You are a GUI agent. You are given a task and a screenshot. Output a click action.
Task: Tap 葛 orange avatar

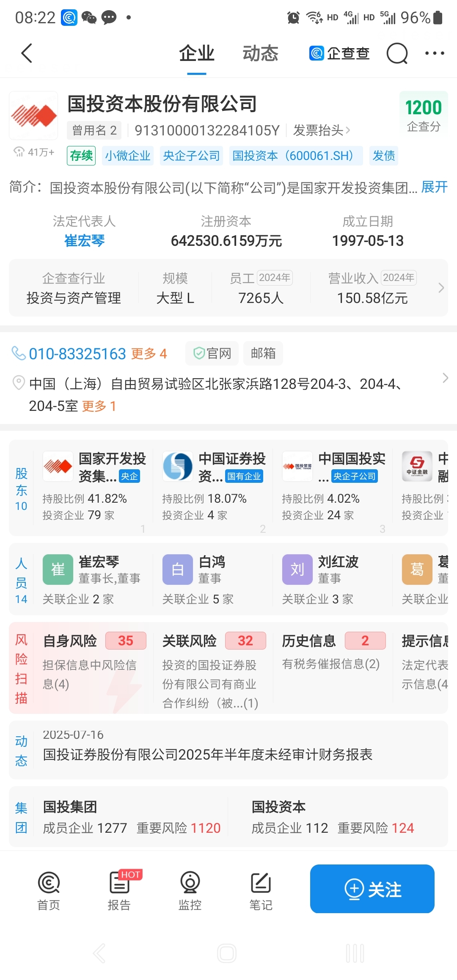pos(417,570)
